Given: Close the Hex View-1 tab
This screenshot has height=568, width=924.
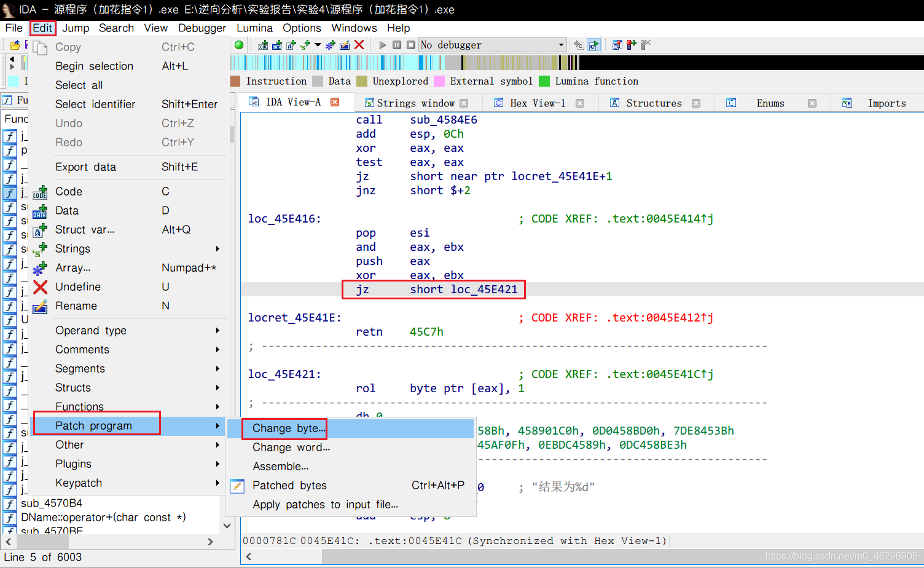Looking at the screenshot, I should click(580, 103).
